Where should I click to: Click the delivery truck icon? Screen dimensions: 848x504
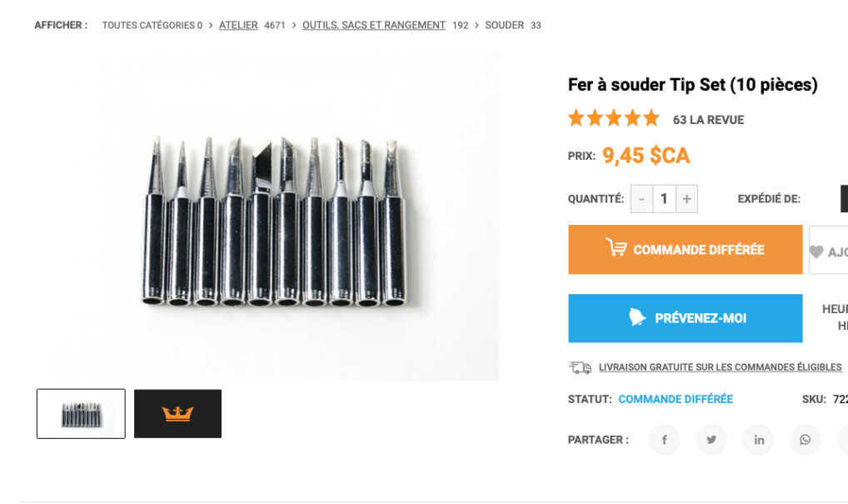pyautogui.click(x=580, y=367)
